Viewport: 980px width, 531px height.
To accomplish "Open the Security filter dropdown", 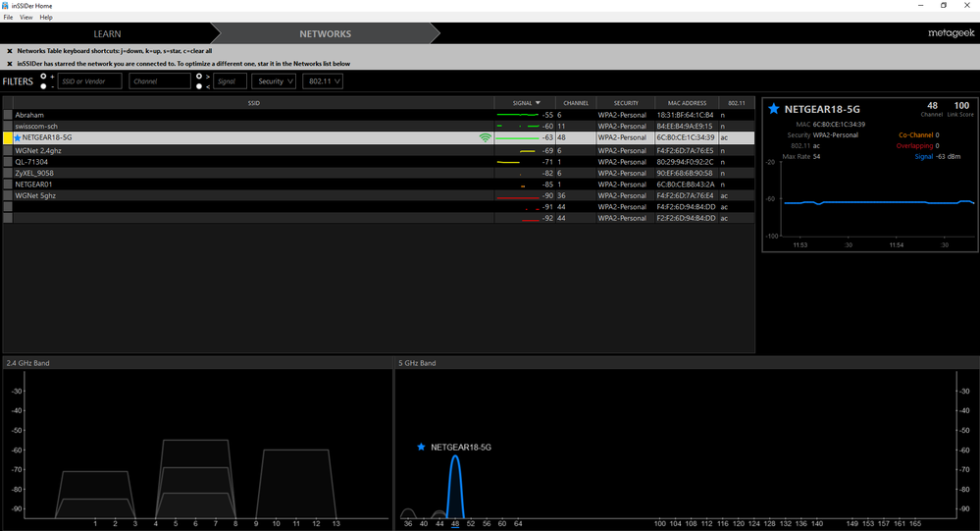I will 274,81.
